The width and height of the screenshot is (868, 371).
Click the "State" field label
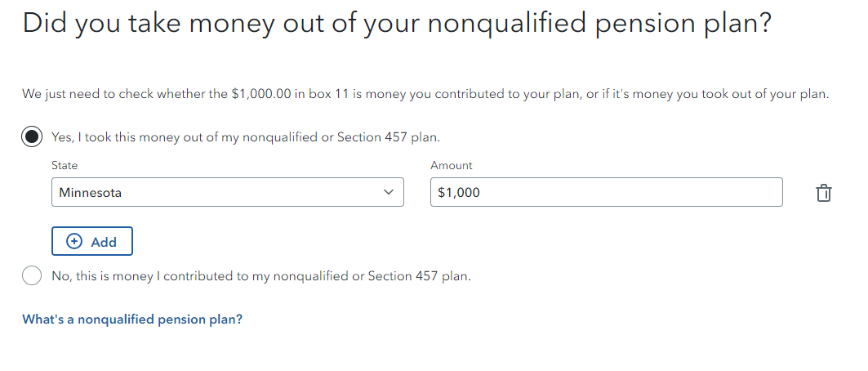click(x=65, y=166)
